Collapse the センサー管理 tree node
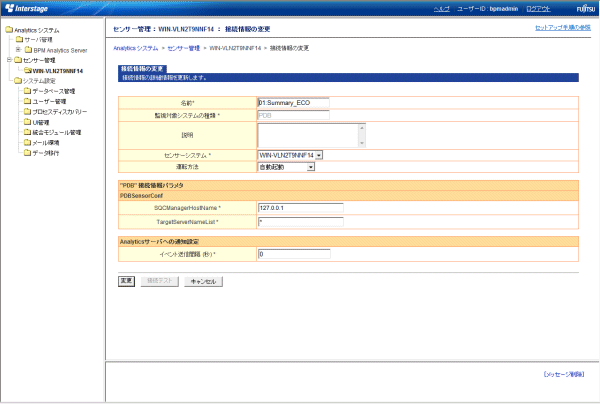The image size is (600, 404). 9,60
